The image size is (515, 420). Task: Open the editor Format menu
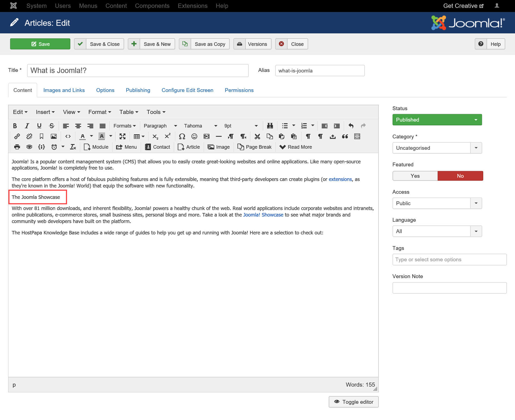(x=100, y=112)
